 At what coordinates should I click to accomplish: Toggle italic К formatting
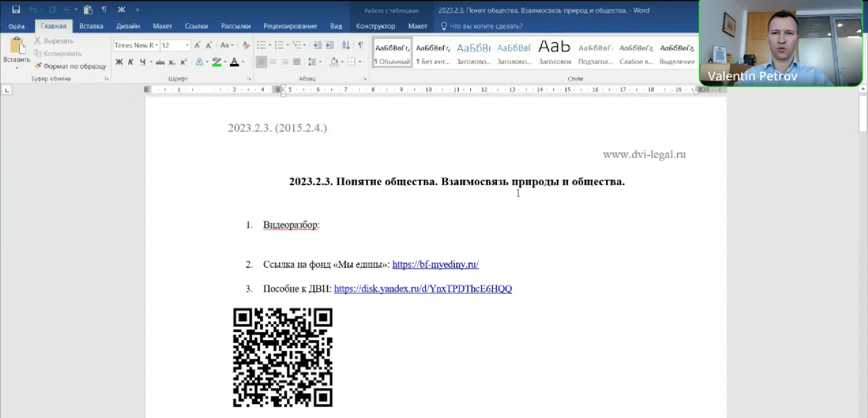pyautogui.click(x=131, y=62)
